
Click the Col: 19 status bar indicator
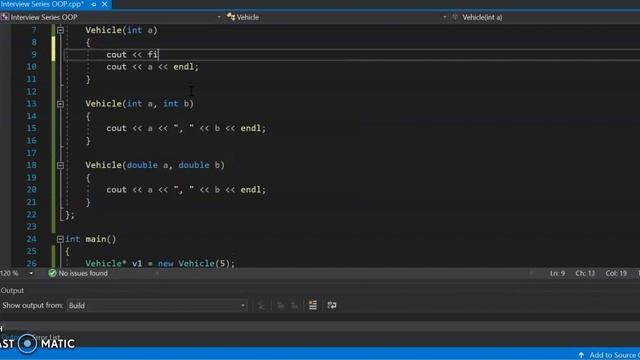pos(616,273)
